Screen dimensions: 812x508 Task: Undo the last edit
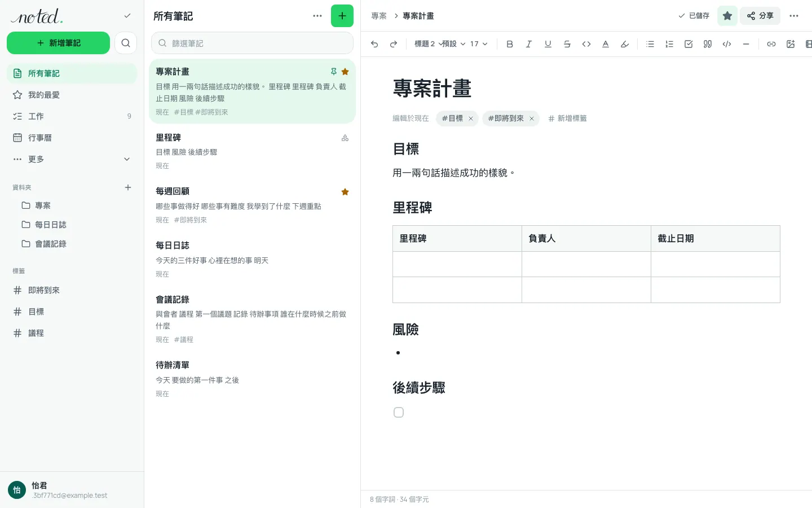pos(374,44)
